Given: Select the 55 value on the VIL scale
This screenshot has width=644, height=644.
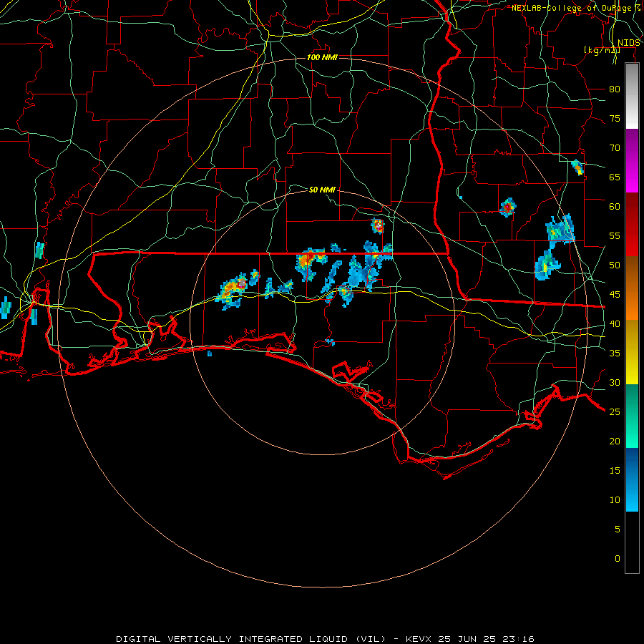Looking at the screenshot, I should (x=615, y=235).
